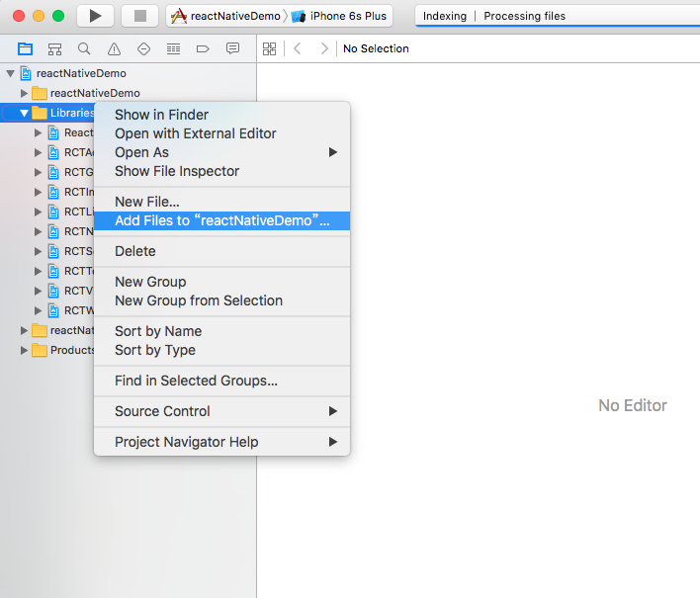Screen dimensions: 700x598
Task: Open the Report navigator speech bubble icon
Action: (x=232, y=48)
